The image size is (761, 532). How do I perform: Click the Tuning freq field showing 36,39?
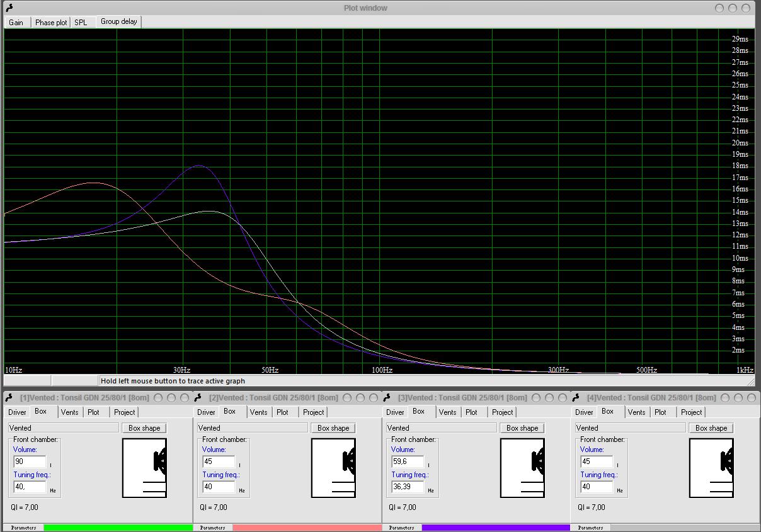(x=408, y=487)
